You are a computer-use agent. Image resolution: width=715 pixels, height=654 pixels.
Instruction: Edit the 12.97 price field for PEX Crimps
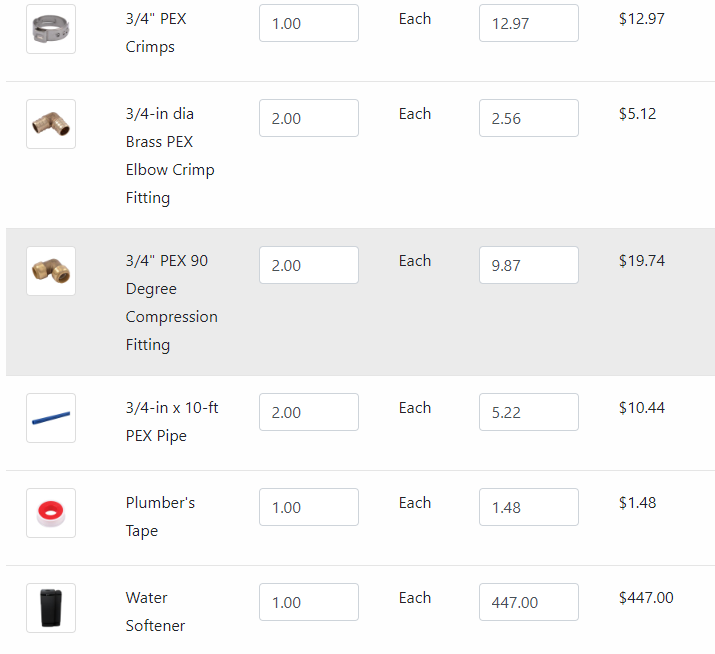tap(528, 23)
